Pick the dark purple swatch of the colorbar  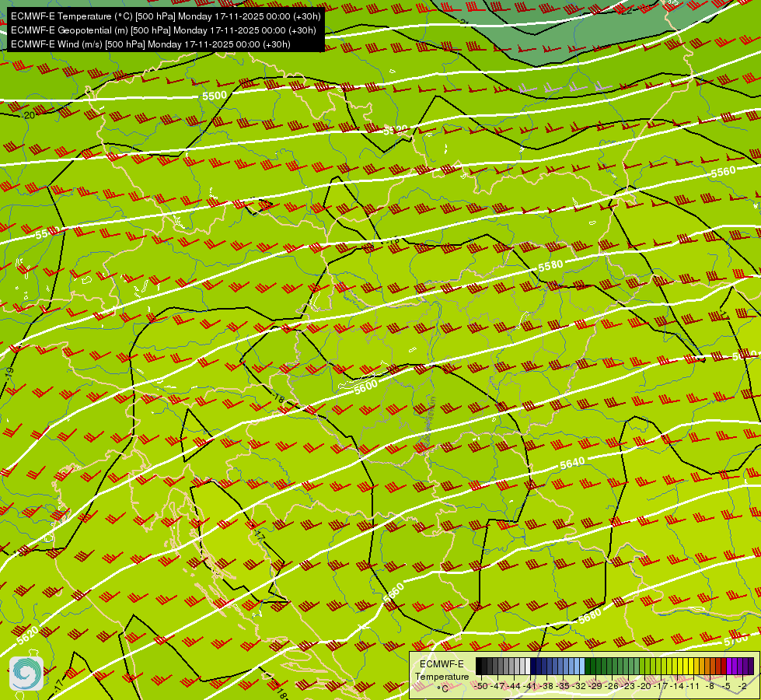752,667
